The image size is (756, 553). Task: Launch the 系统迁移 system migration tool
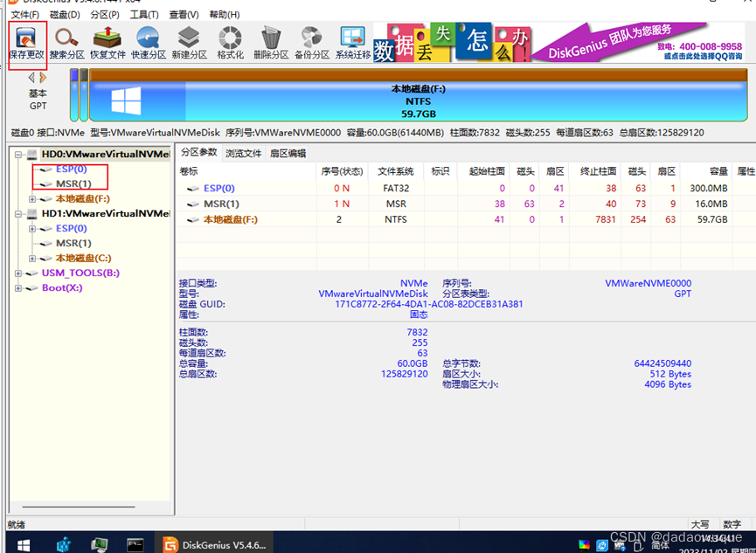point(352,43)
